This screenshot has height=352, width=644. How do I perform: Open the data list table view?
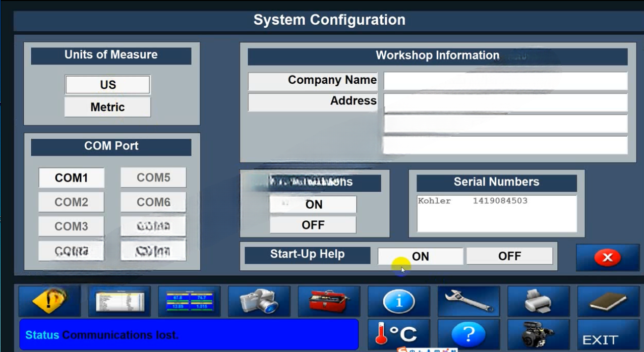click(119, 301)
